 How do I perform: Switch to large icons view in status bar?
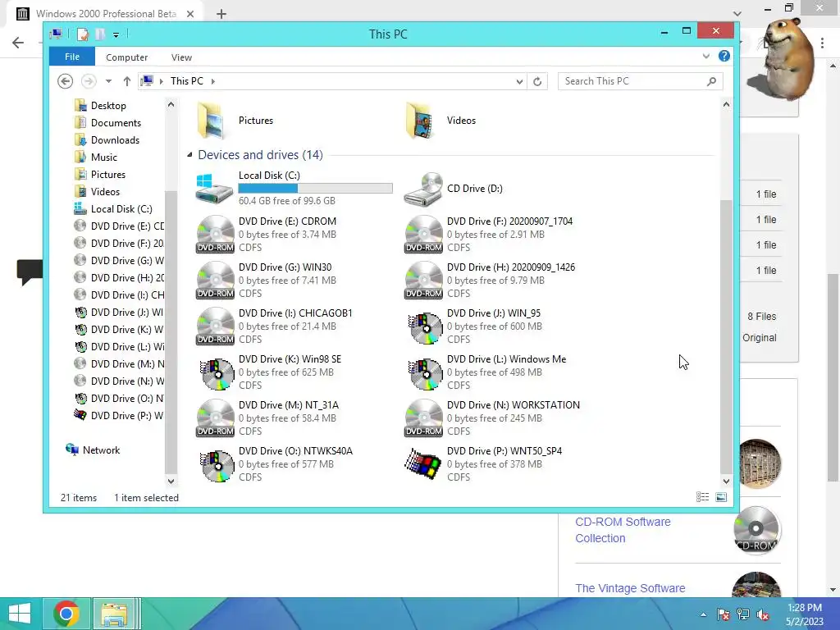[721, 497]
